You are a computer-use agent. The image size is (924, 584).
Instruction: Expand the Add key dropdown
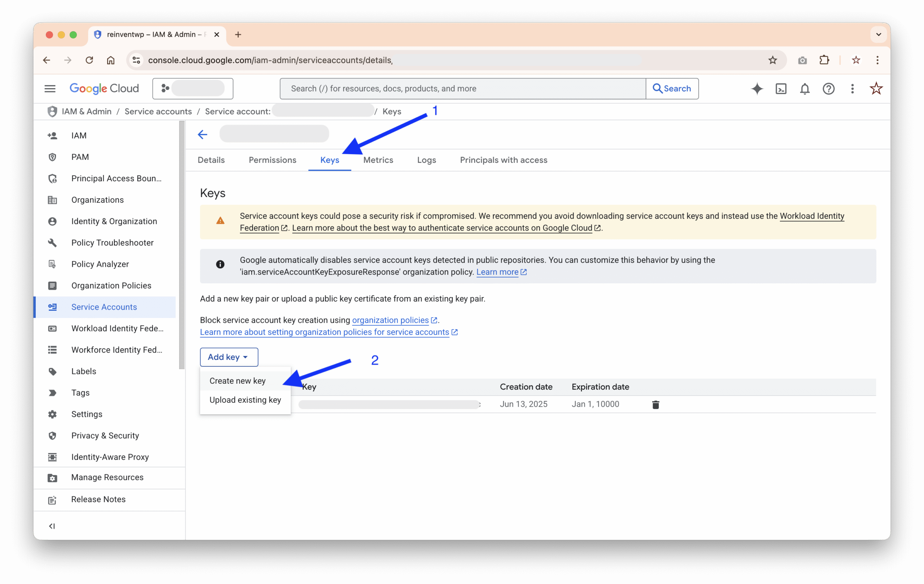click(x=229, y=357)
